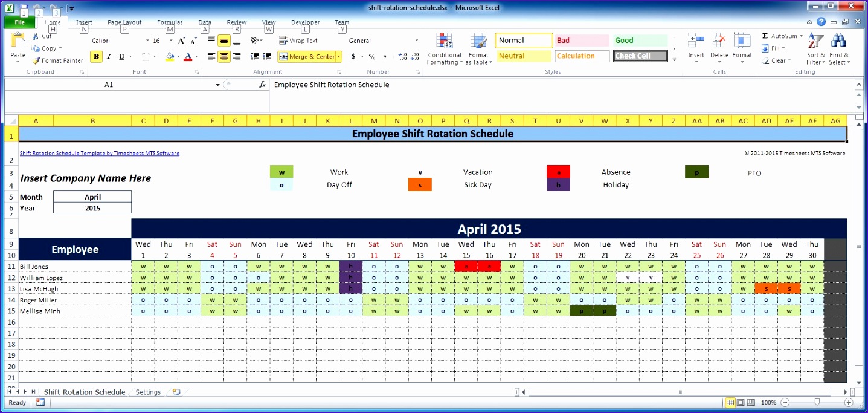The height and width of the screenshot is (413, 868).
Task: Open the Font name dropdown
Action: click(146, 40)
